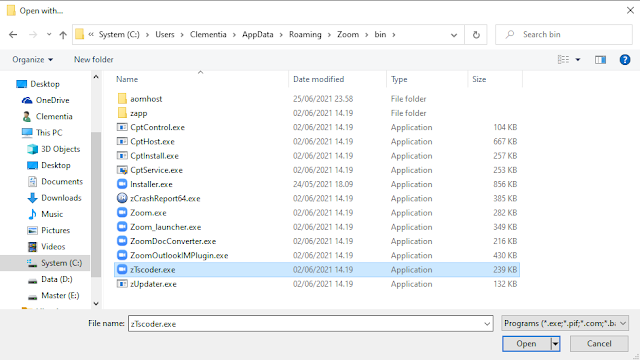Select the zUpdater.exe file icon

pyautogui.click(x=122, y=284)
